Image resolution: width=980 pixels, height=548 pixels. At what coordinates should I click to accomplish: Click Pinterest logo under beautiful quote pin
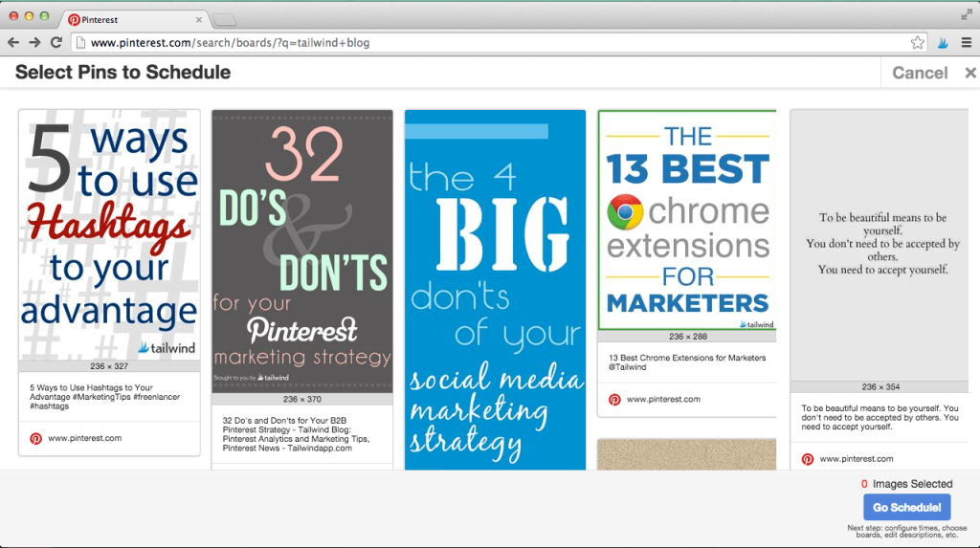click(808, 459)
